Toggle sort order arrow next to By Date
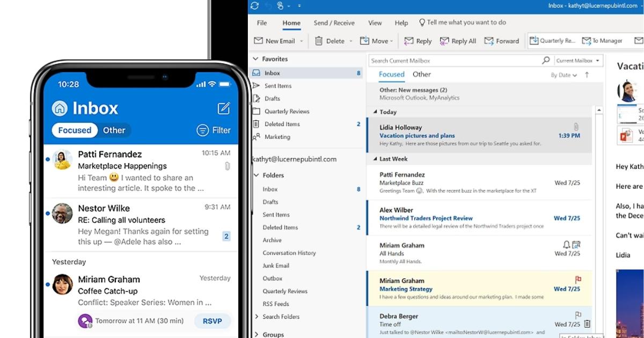 [587, 75]
